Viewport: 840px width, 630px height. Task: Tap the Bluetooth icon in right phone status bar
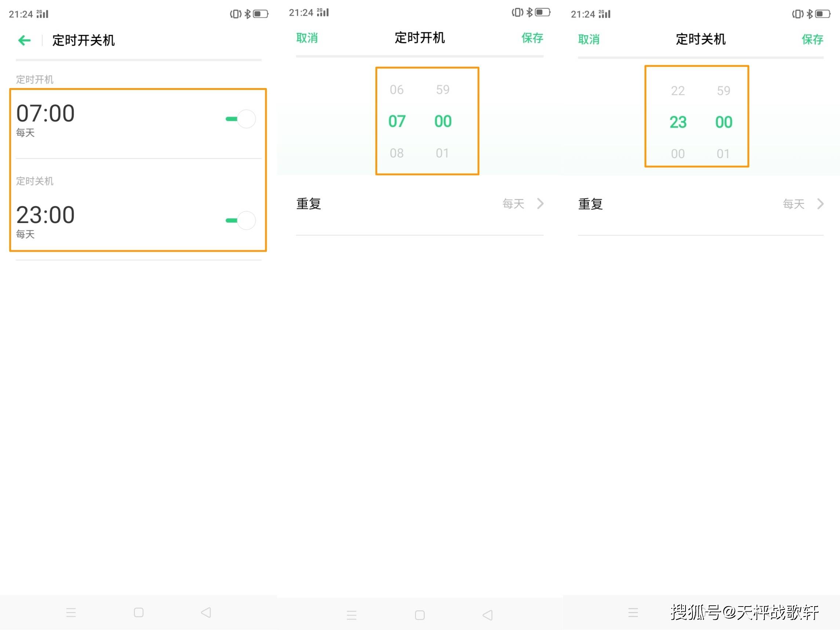tap(810, 14)
